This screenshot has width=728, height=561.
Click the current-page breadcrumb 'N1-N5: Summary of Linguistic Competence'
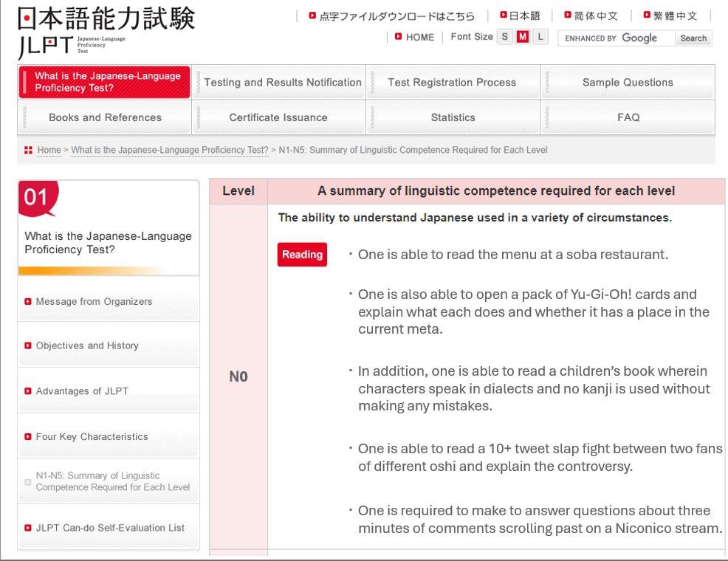(413, 150)
